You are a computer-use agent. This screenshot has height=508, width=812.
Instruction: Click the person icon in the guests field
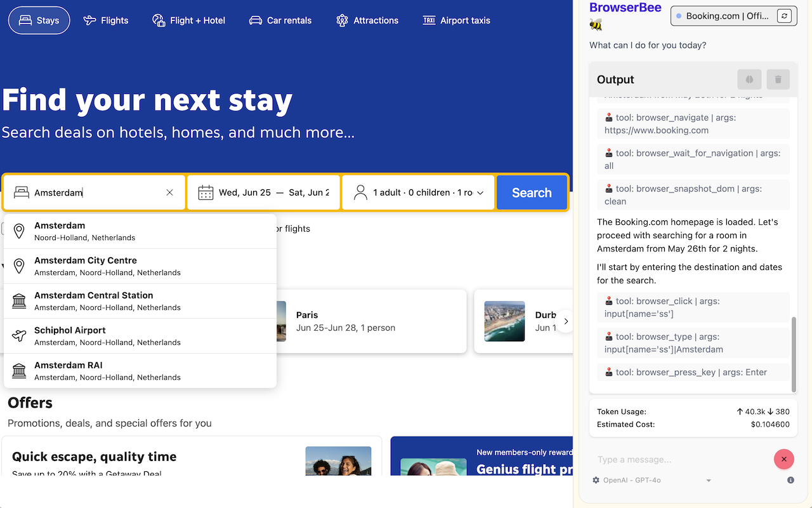360,192
